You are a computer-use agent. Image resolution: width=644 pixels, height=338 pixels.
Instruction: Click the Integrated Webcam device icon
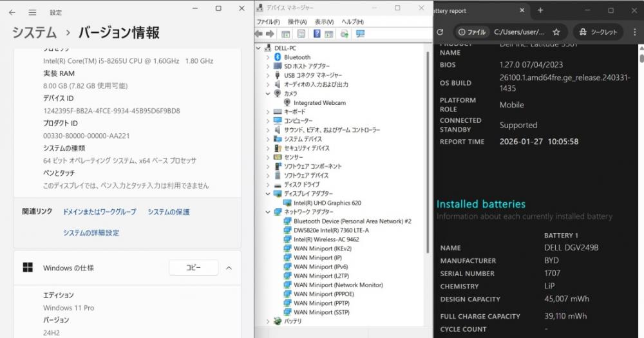coord(287,102)
